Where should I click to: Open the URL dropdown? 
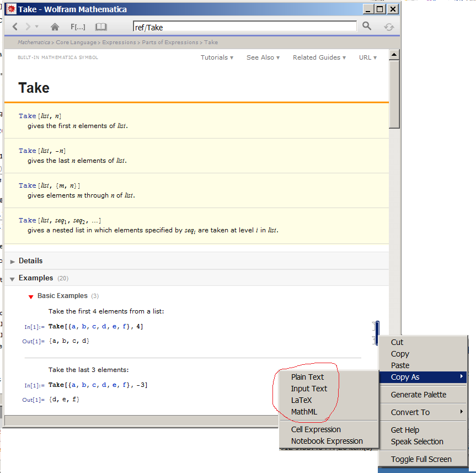tap(368, 57)
